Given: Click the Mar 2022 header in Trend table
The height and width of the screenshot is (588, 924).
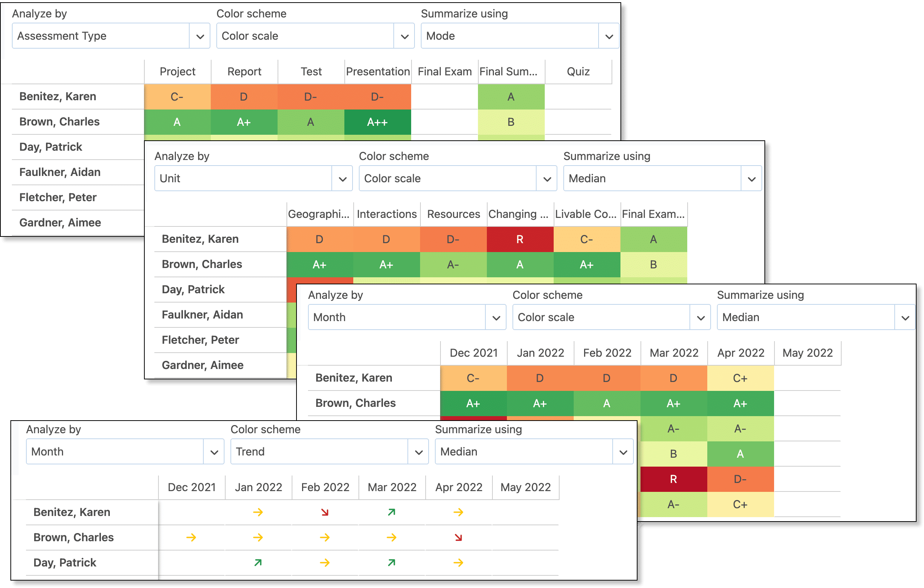Looking at the screenshot, I should coord(392,487).
